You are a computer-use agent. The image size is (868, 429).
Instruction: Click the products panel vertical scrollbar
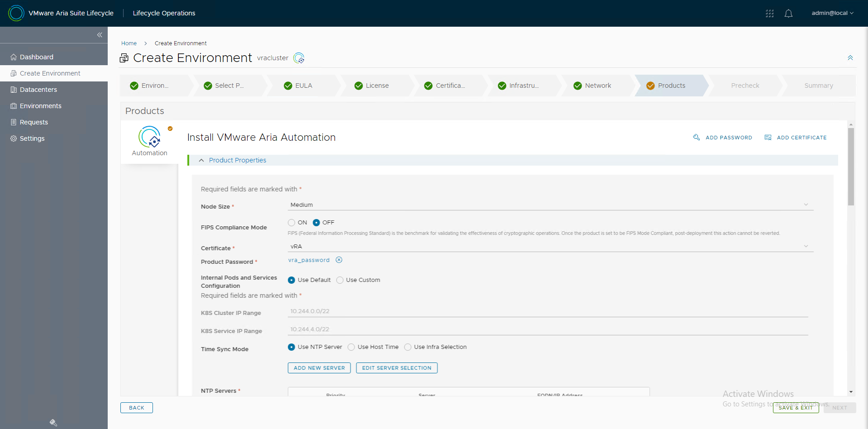click(x=851, y=167)
